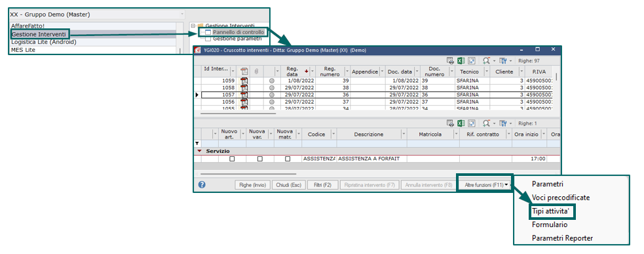This screenshot has width=644, height=254.
Task: Click the print grid icon in upper toolbar
Action: click(450, 60)
